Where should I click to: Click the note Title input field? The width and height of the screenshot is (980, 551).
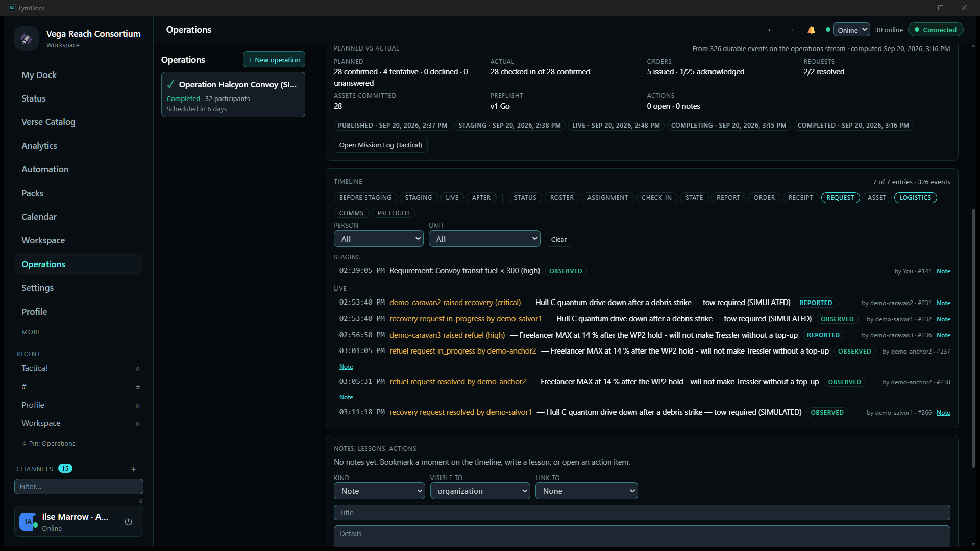pos(642,513)
